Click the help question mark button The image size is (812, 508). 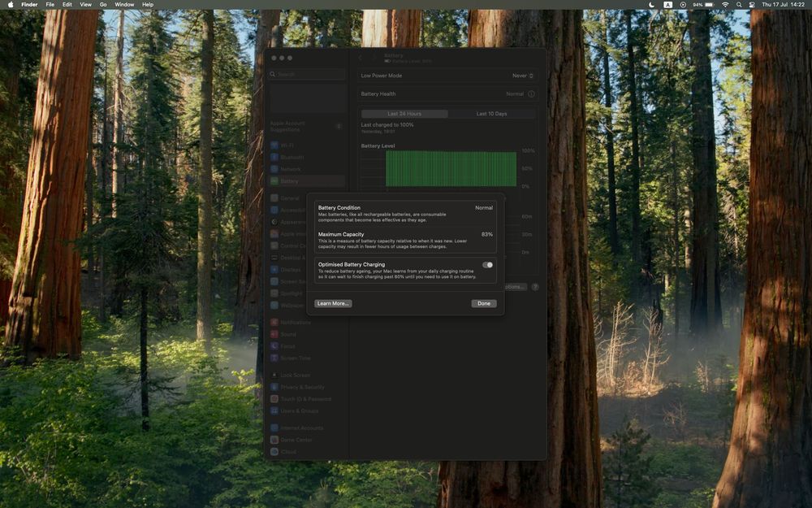[x=535, y=287]
